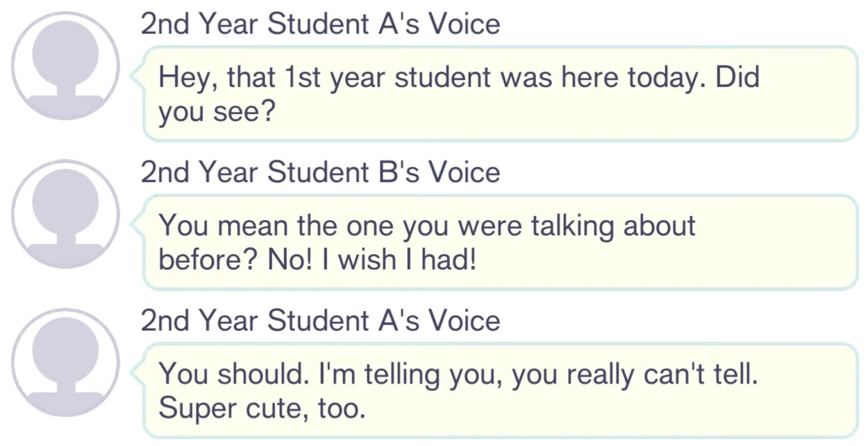
Task: Click the pointer tail of Student B's bubble
Action: [x=137, y=223]
